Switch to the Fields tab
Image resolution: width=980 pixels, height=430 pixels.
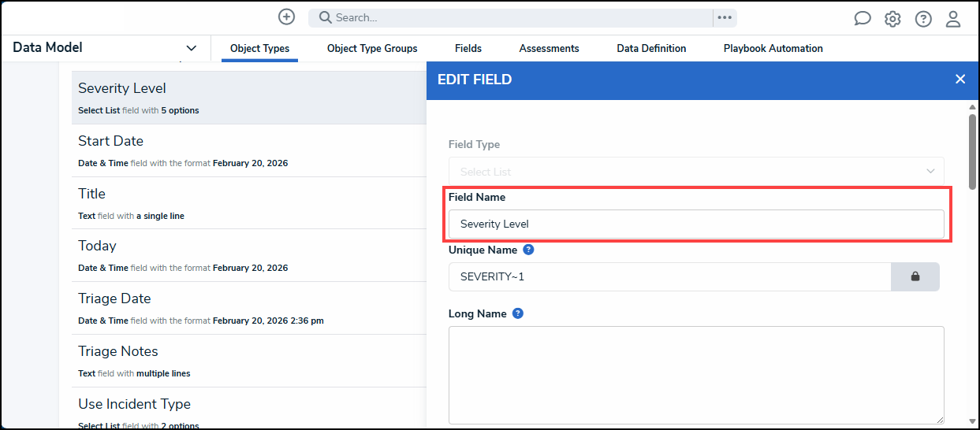(x=468, y=48)
